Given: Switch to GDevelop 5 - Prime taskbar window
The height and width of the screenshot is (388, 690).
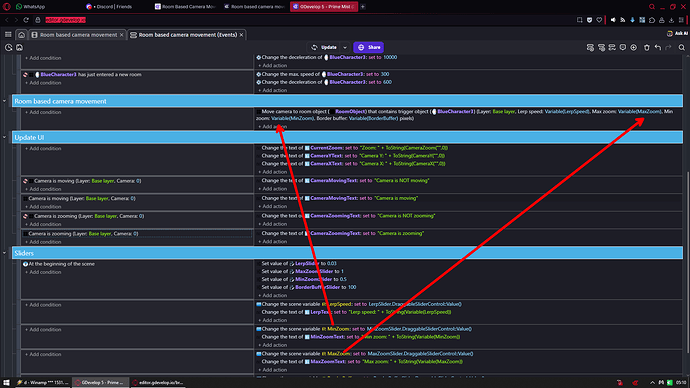Looking at the screenshot, I should 100,383.
